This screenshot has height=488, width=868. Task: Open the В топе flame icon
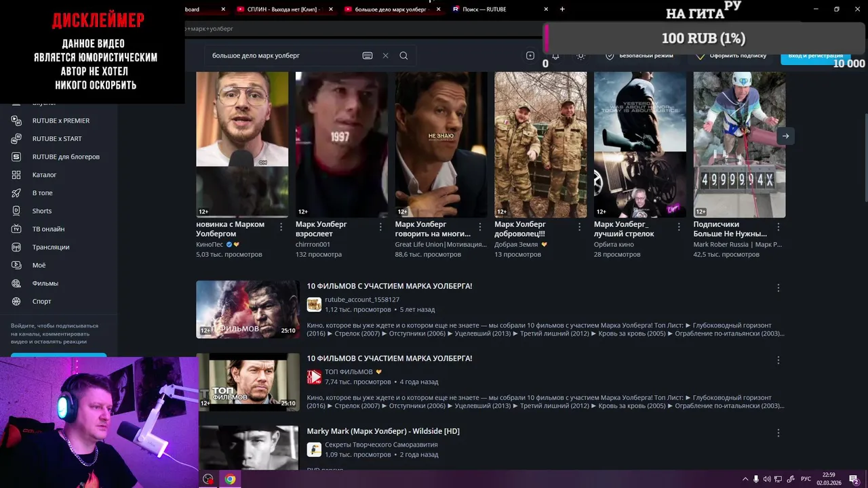(x=17, y=193)
